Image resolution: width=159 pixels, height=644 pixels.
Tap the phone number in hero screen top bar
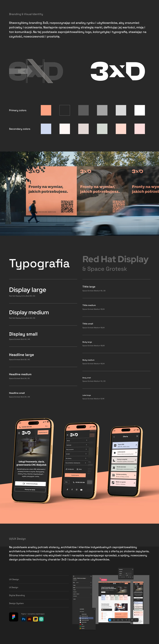click(x=25, y=427)
